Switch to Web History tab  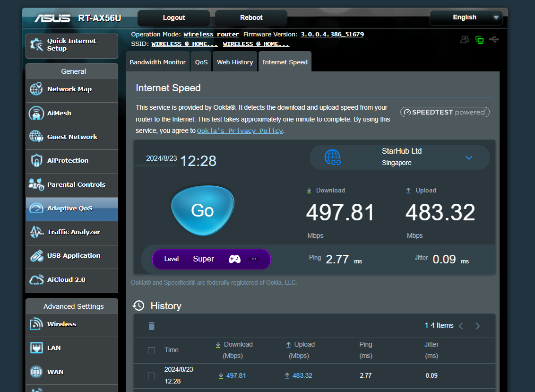point(235,62)
